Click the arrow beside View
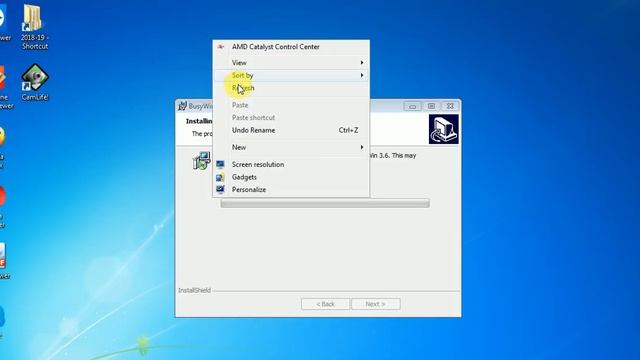This screenshot has width=640, height=360. 362,63
